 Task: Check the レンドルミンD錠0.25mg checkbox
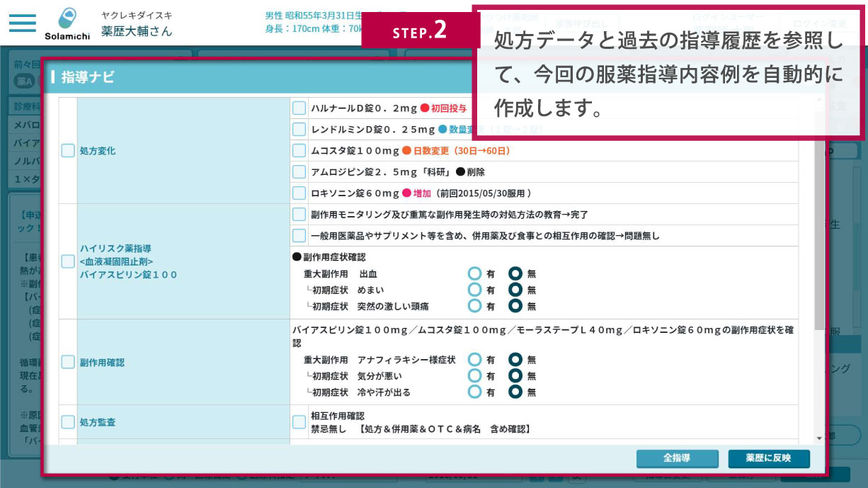(x=299, y=129)
